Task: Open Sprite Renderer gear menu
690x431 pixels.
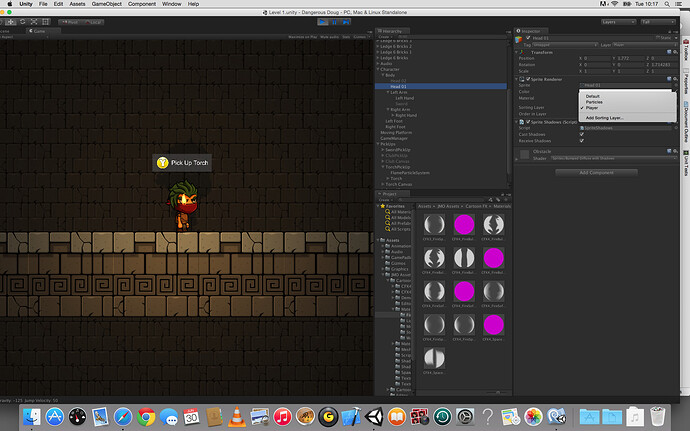Action: [x=675, y=79]
